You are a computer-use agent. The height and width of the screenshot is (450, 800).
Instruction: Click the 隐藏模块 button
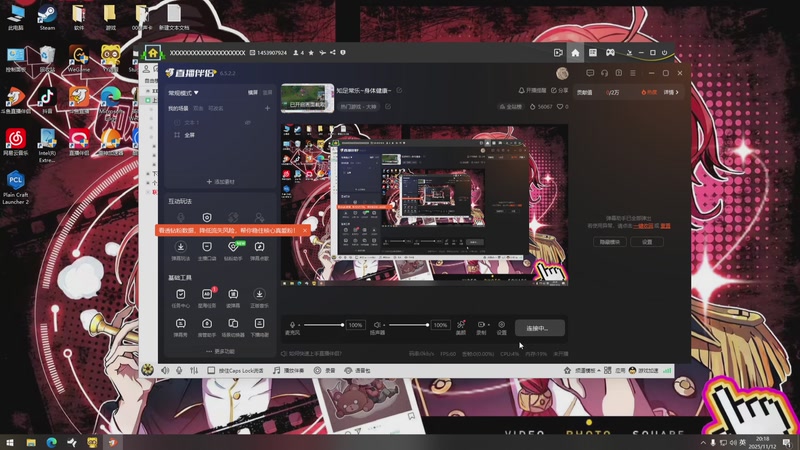(610, 242)
